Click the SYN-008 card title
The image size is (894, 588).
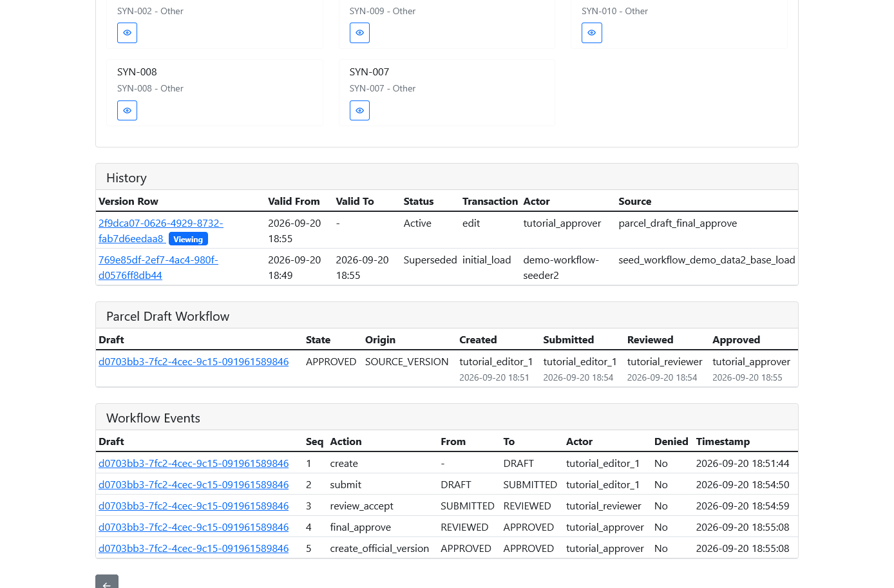pyautogui.click(x=137, y=72)
